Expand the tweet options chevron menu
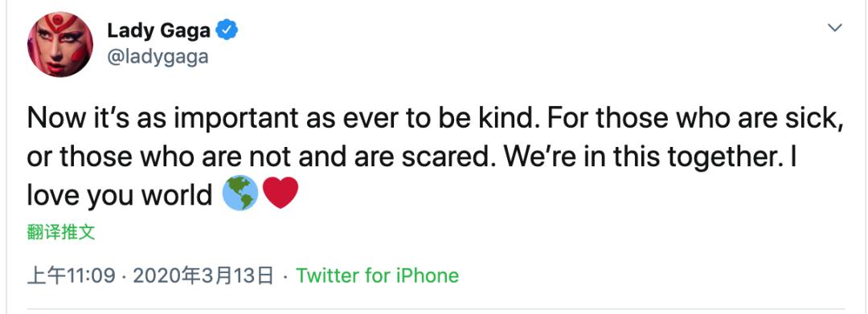868x314 pixels. coord(834,27)
